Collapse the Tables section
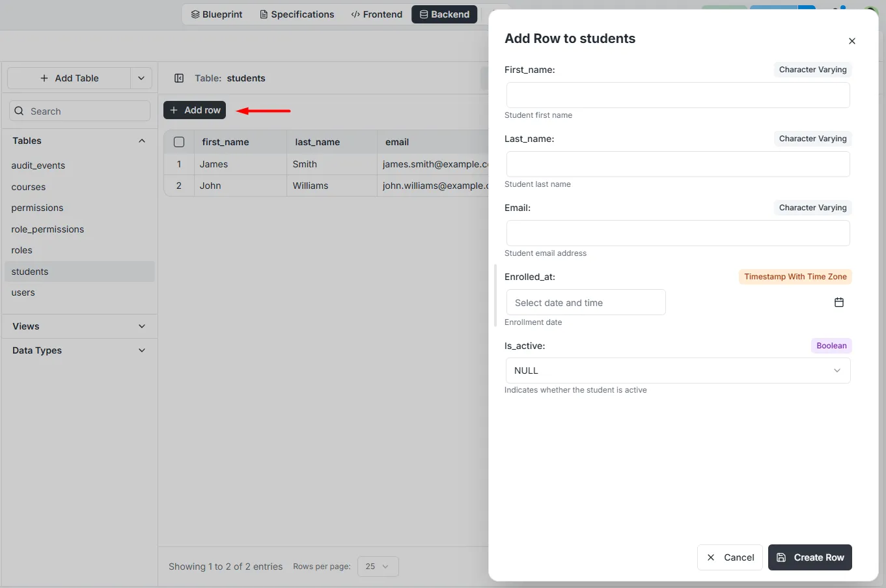This screenshot has width=886, height=588. [x=142, y=141]
